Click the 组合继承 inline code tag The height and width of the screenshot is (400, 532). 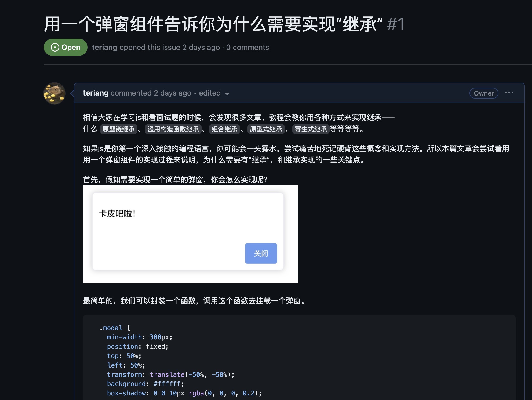coord(224,129)
